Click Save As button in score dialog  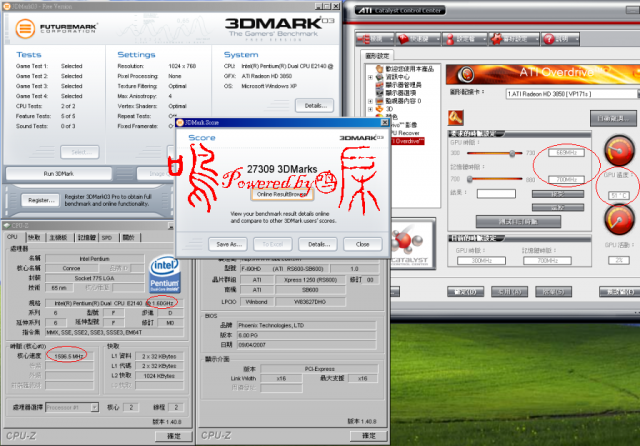[229, 244]
